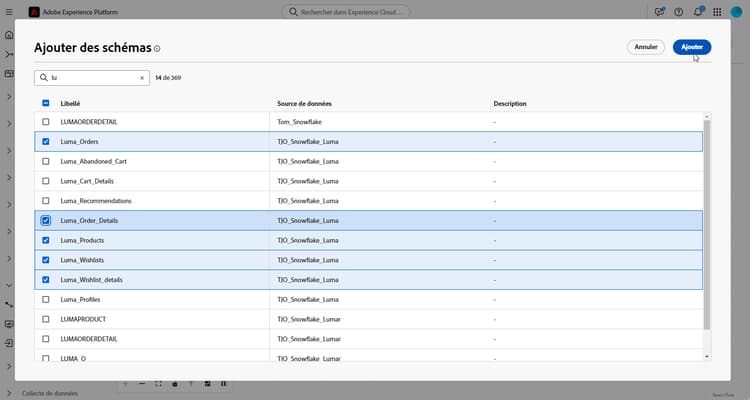Click the Annuler button
Viewport: 750px width, 400px height.
pos(646,47)
